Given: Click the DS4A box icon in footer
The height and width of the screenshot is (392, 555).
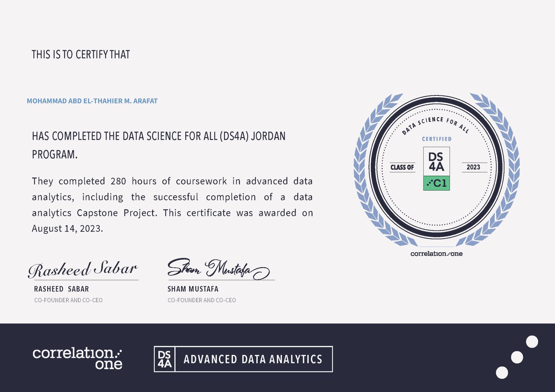Looking at the screenshot, I should (x=165, y=359).
